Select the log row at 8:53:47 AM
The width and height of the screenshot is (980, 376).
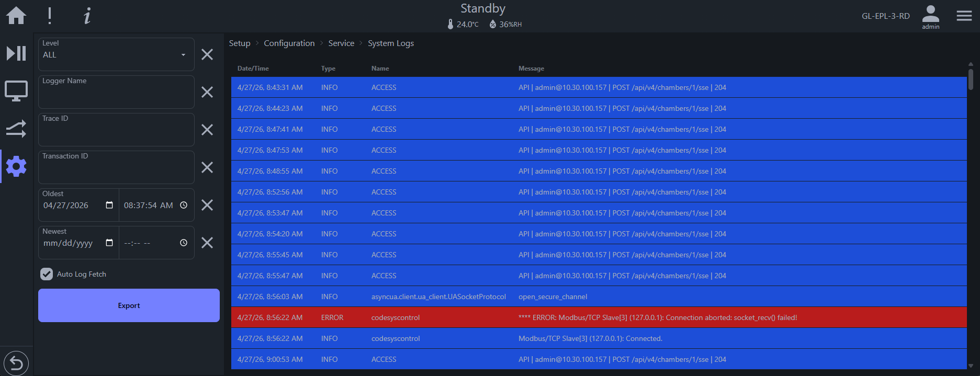(599, 213)
